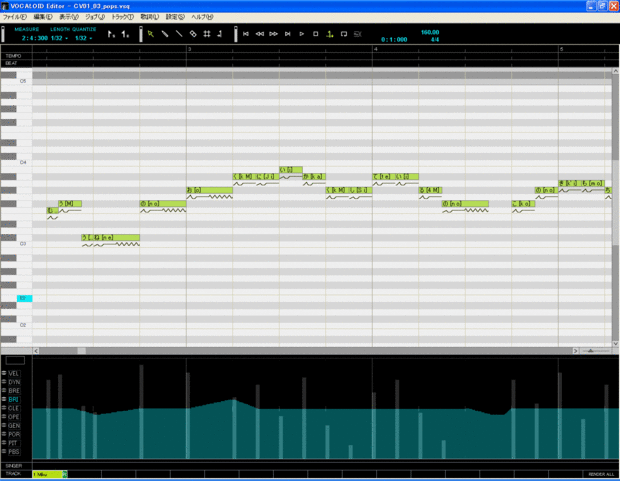The height and width of the screenshot is (481, 620).
Task: Select the GEN control parameter
Action: [x=14, y=426]
